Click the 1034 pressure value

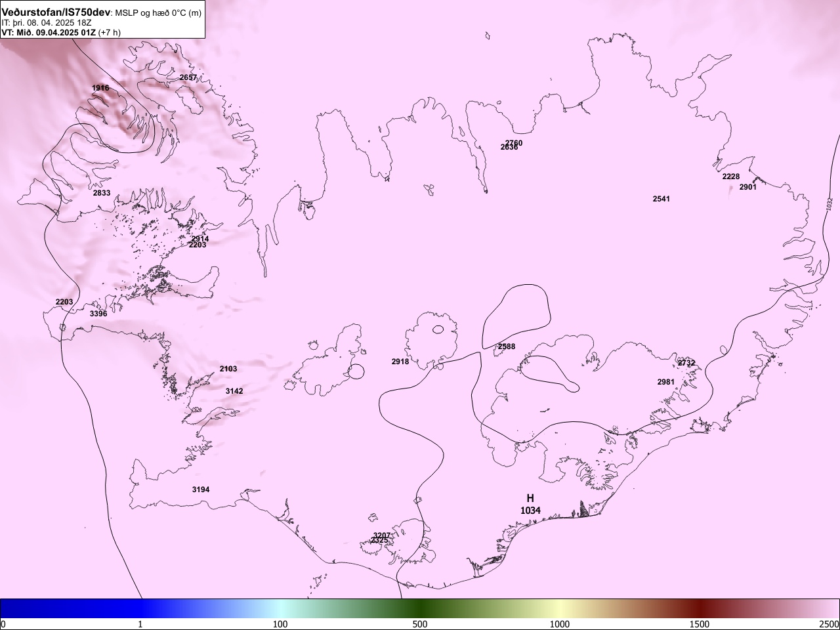click(x=530, y=511)
